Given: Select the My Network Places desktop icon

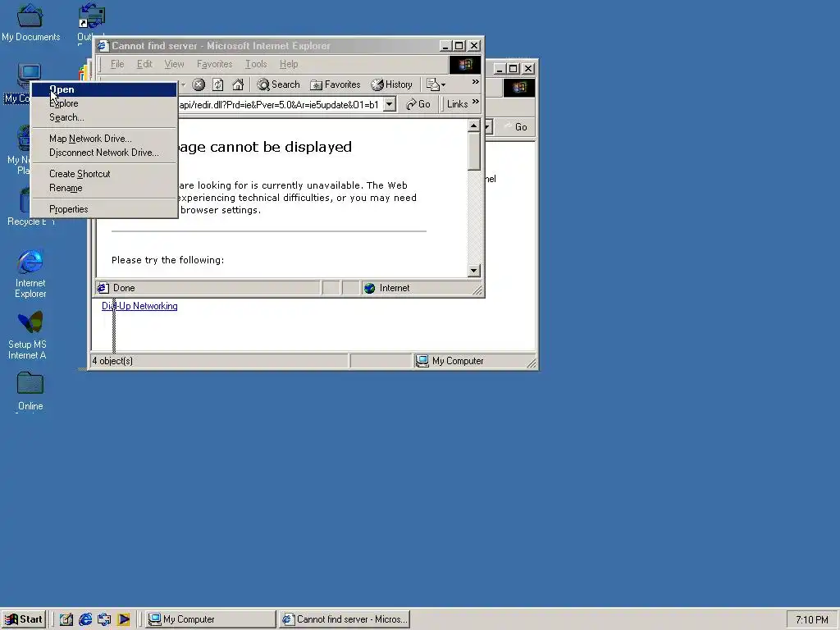Looking at the screenshot, I should click(x=22, y=138).
